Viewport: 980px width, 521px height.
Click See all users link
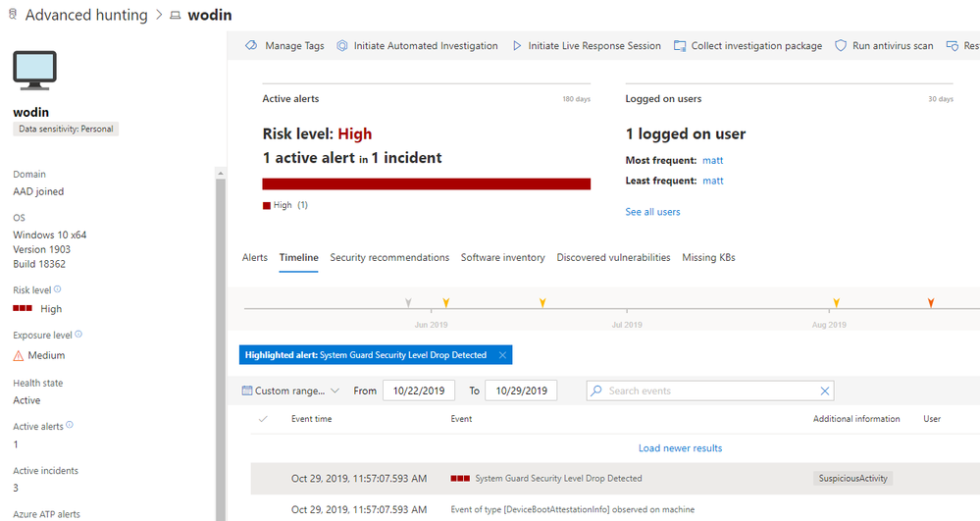(652, 212)
